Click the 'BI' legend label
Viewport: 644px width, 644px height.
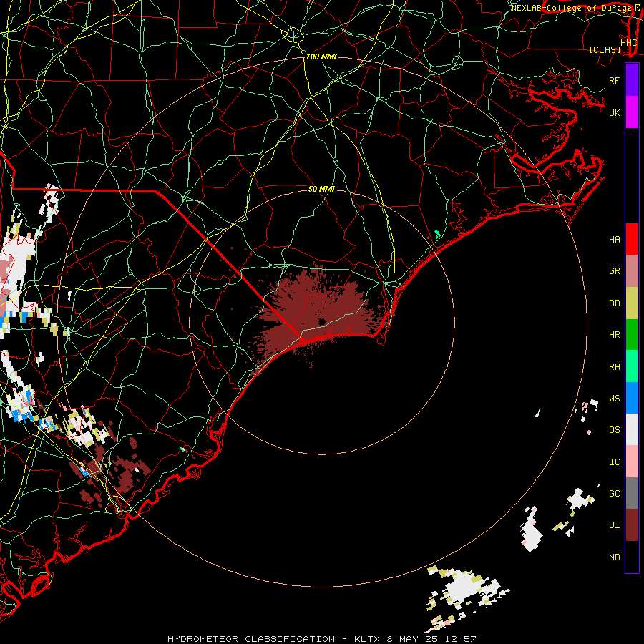pyautogui.click(x=615, y=525)
